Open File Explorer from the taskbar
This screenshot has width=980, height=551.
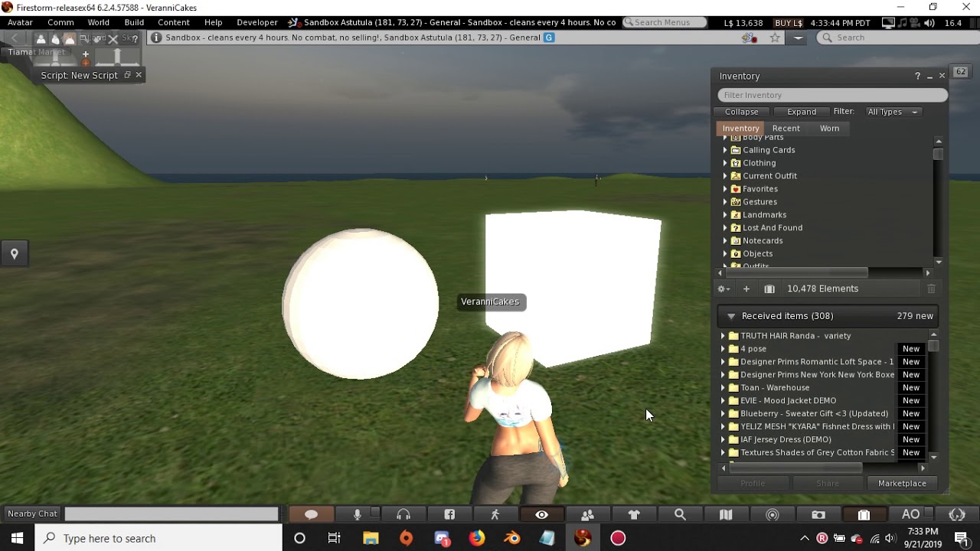(371, 538)
